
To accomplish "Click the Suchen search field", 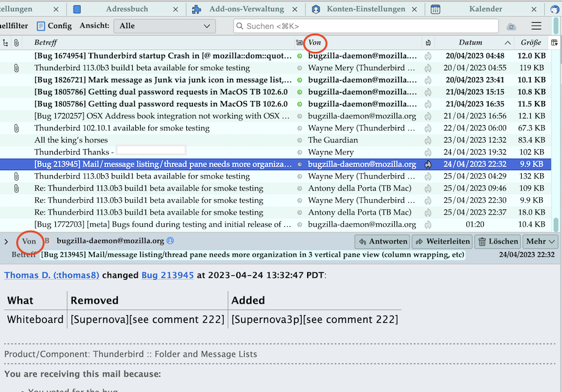I will [x=365, y=26].
